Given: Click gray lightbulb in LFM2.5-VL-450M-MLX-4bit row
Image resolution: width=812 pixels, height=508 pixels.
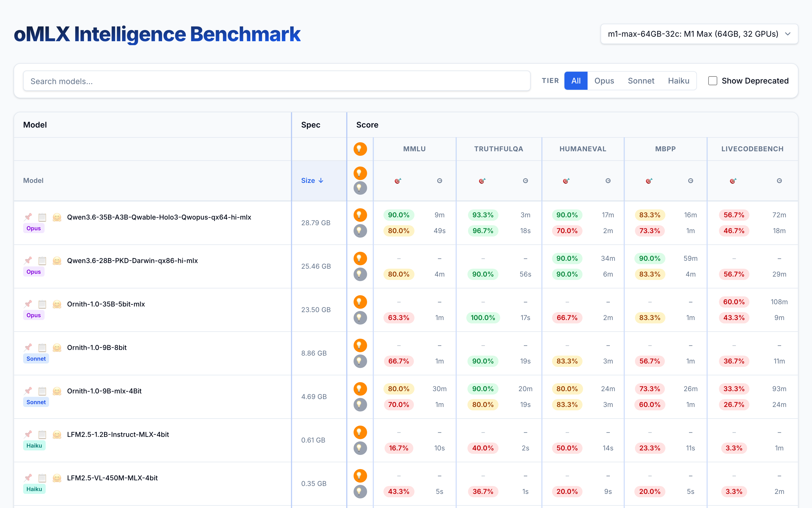Looking at the screenshot, I should (x=360, y=492).
